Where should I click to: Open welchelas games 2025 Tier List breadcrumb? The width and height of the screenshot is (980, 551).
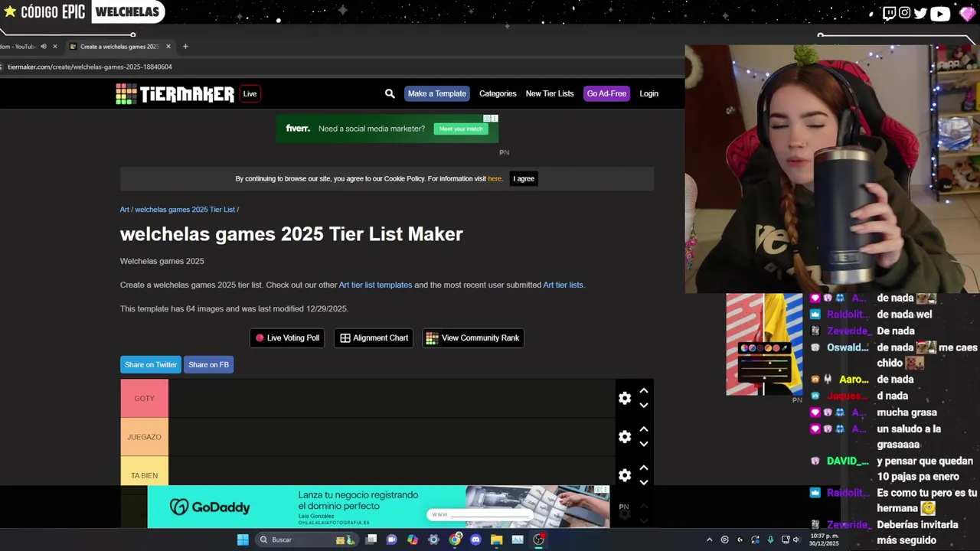tap(185, 210)
